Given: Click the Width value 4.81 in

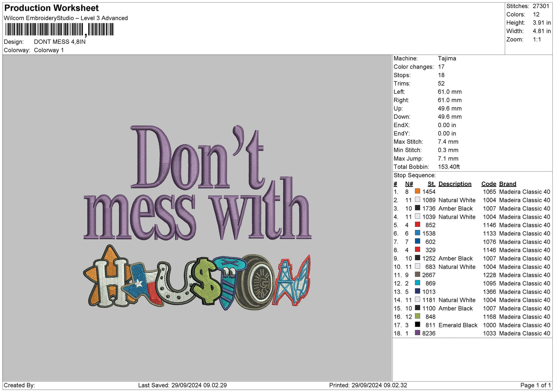Looking at the screenshot, I should (x=542, y=31).
